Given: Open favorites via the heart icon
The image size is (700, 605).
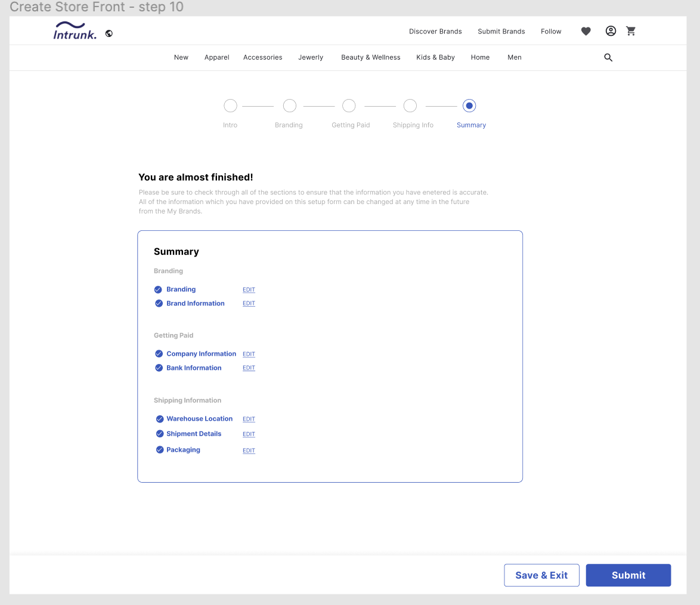Looking at the screenshot, I should (586, 31).
